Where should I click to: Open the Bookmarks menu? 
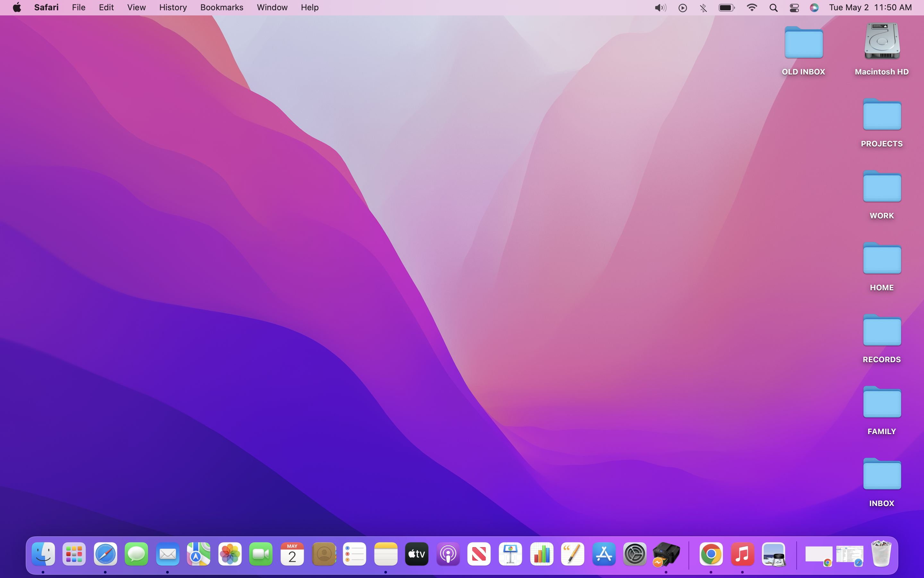click(221, 7)
